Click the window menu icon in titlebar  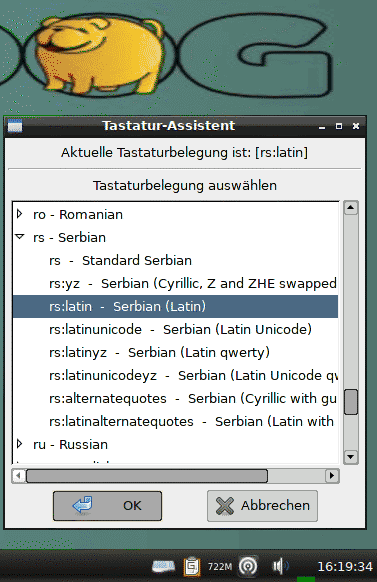coord(15,126)
